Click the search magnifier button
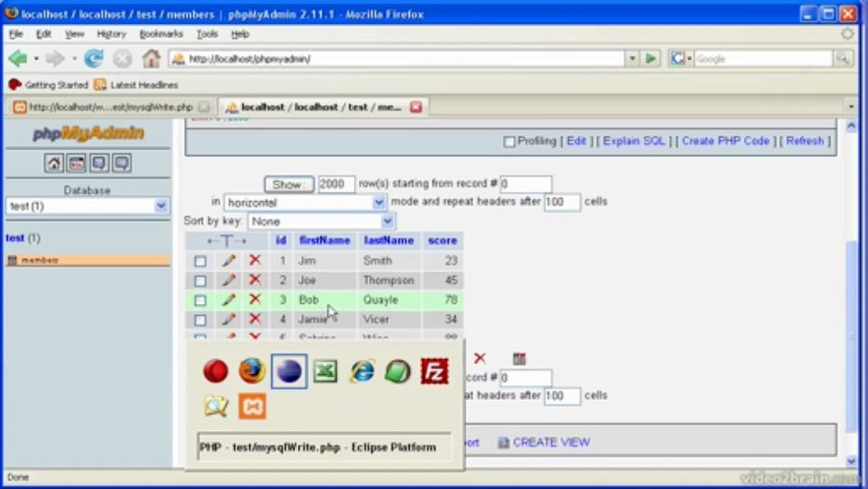The height and width of the screenshot is (489, 868). pyautogui.click(x=843, y=59)
